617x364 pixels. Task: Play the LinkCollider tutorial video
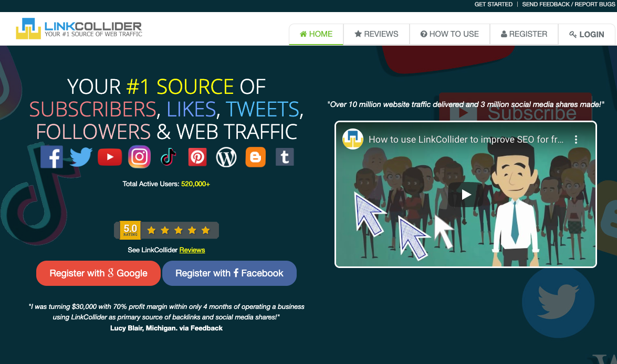coord(466,195)
